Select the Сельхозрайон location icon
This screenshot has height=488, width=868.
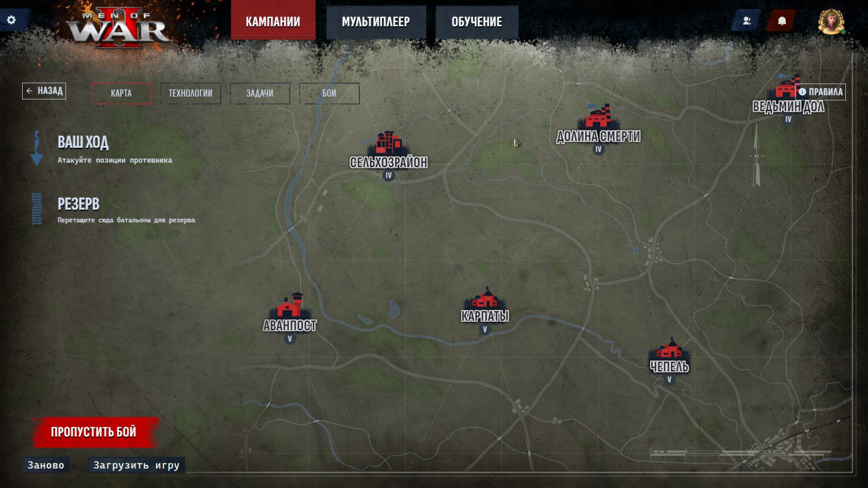pos(388,142)
